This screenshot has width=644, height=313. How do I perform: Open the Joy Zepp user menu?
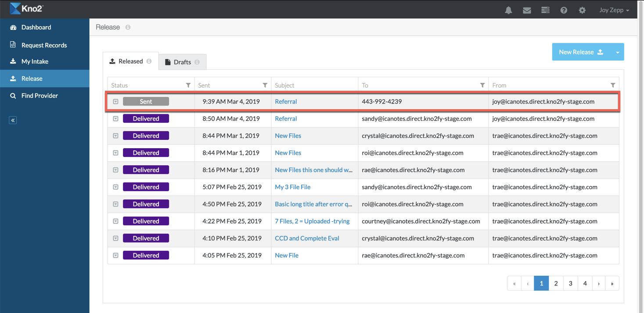614,10
